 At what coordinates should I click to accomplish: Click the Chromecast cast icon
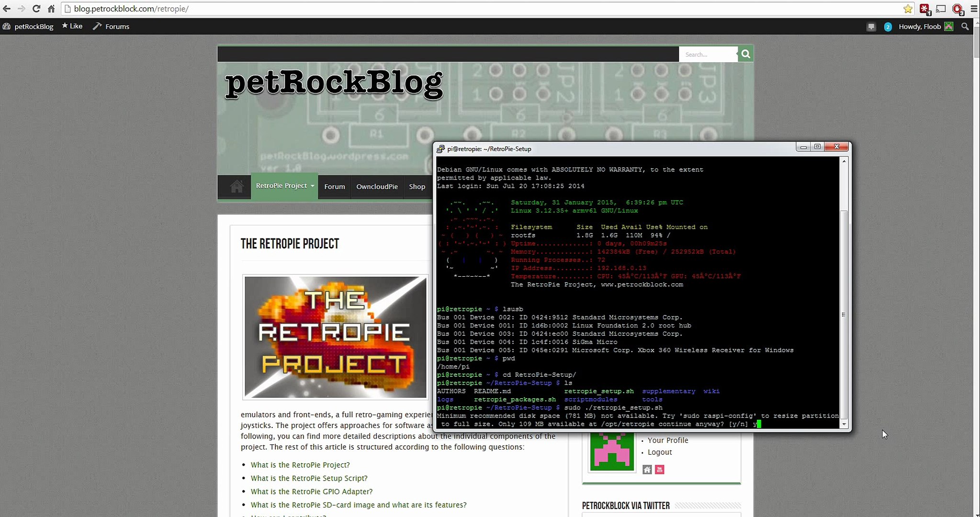(941, 9)
